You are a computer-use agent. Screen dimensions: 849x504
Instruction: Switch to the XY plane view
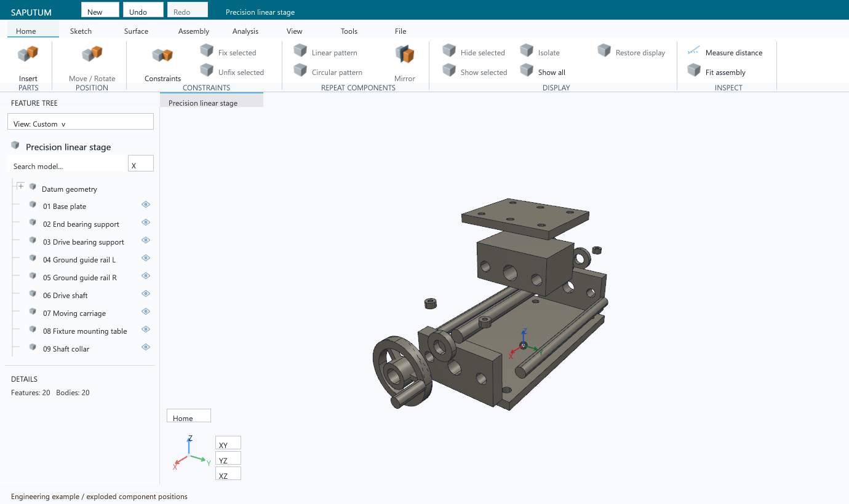[228, 443]
